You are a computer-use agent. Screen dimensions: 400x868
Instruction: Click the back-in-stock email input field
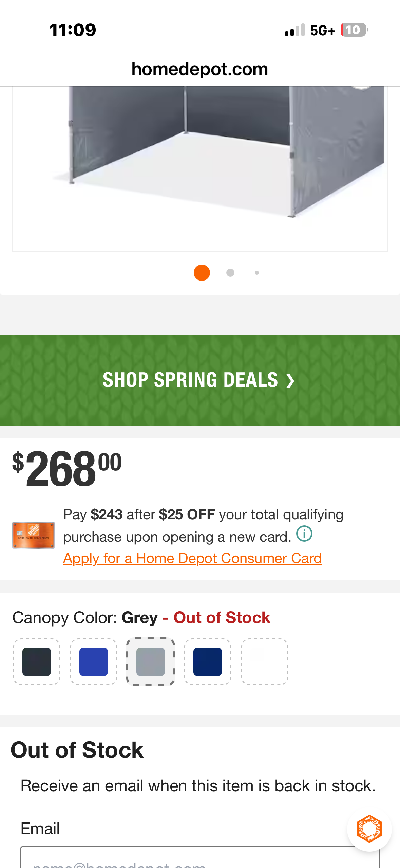(x=199, y=859)
